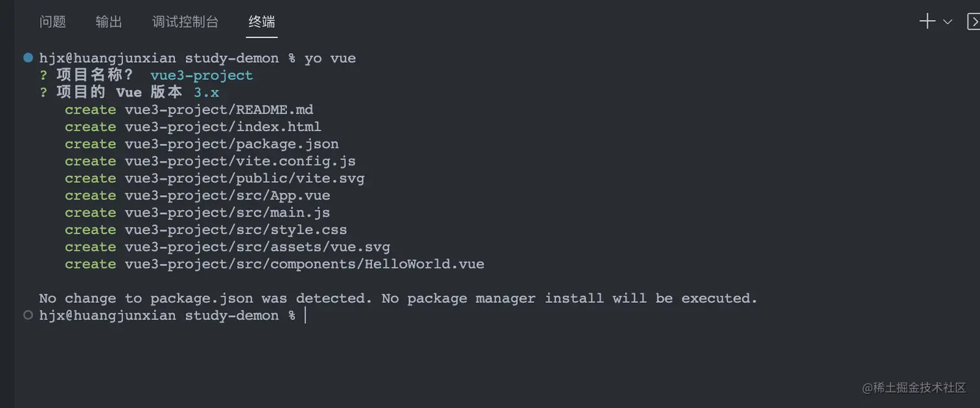This screenshot has width=980, height=408.
Task: Click hollow gray marker at the last prompt
Action: pyautogui.click(x=28, y=315)
